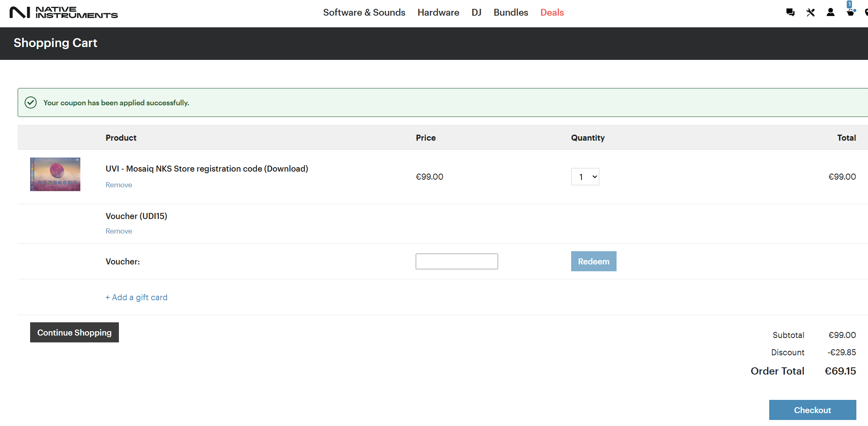This screenshot has width=868, height=426.
Task: Click the Voucher (UDI15) label
Action: tap(137, 216)
